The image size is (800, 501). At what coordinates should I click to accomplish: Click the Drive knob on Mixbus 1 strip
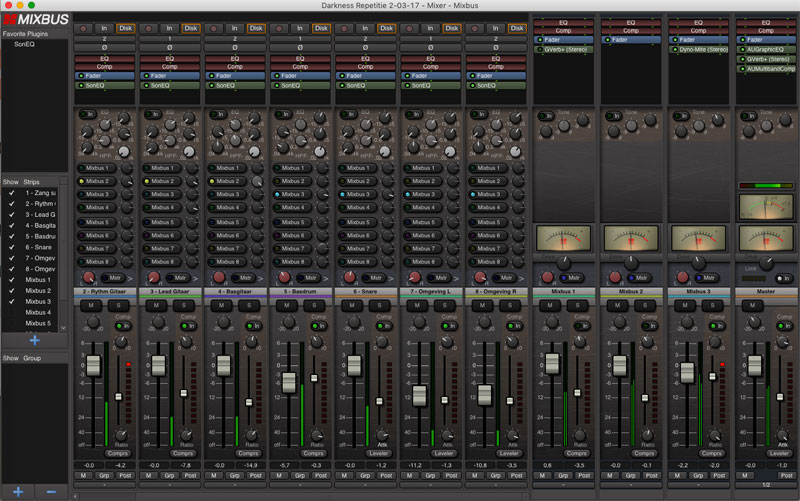pos(563,263)
